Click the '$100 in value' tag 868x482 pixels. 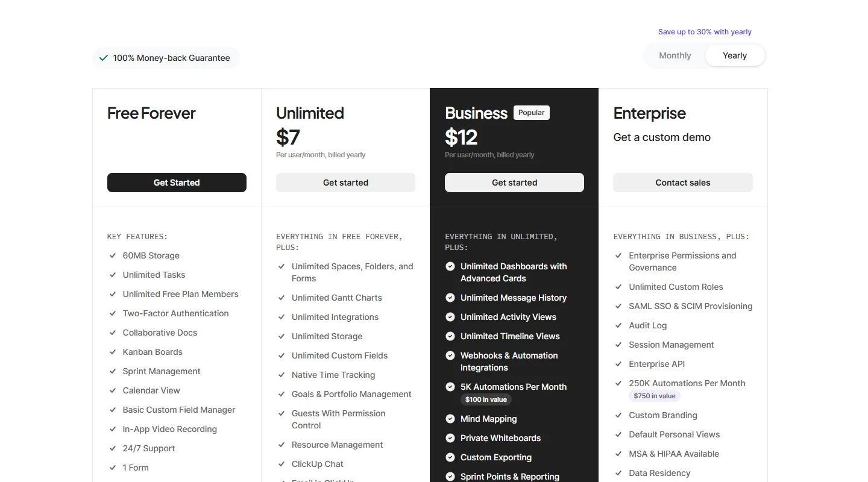click(486, 399)
